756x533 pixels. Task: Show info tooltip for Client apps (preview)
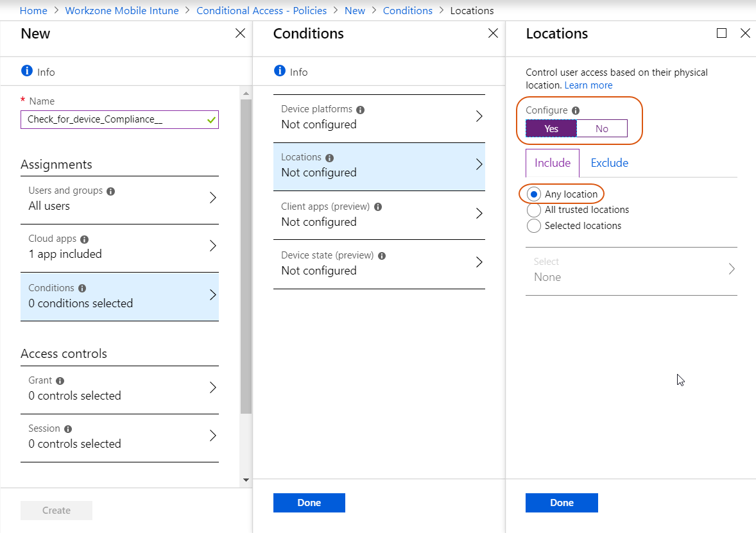(378, 207)
